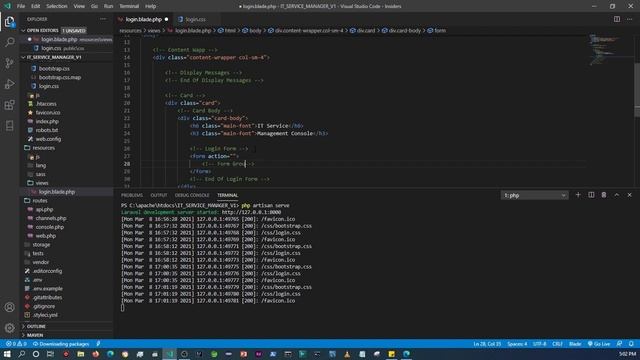Open Windows taskbar search
The image size is (640, 360).
pyautogui.click(x=22, y=354)
